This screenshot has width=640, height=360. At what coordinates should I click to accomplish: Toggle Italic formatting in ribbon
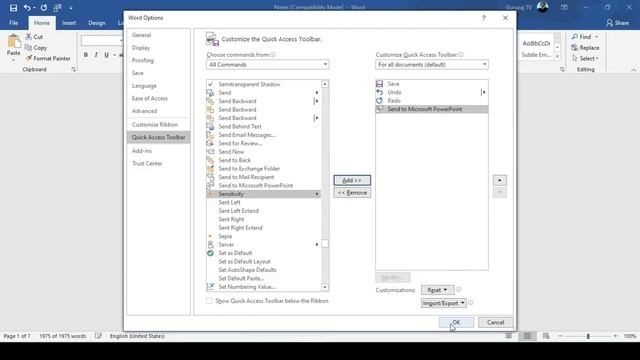point(96,55)
